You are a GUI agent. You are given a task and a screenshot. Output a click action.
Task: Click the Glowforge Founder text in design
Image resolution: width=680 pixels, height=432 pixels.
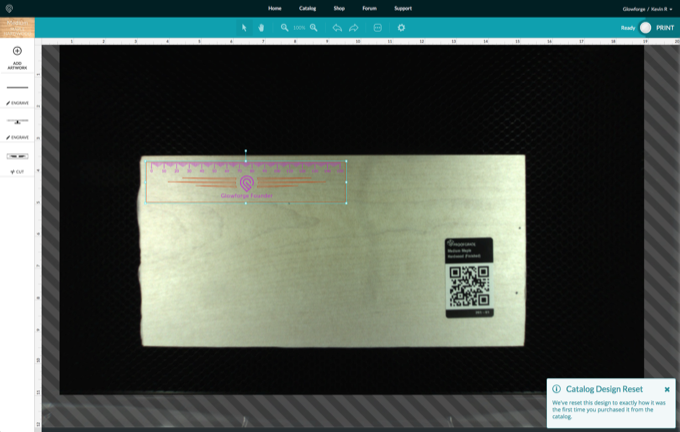click(x=247, y=196)
